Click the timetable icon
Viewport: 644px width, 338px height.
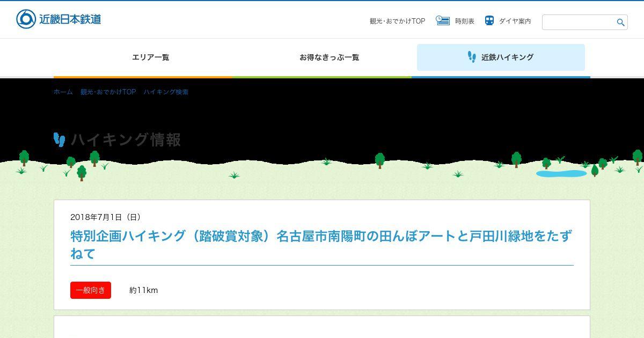pyautogui.click(x=443, y=20)
